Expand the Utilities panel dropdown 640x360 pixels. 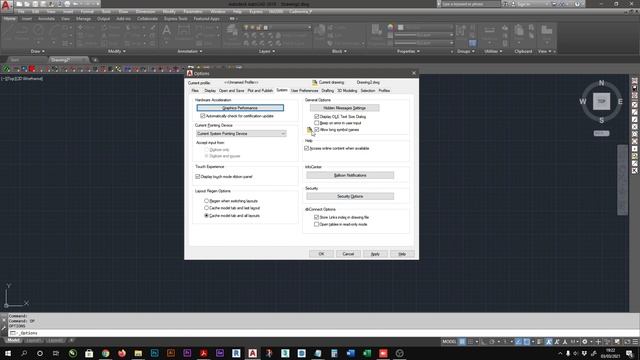click(493, 51)
